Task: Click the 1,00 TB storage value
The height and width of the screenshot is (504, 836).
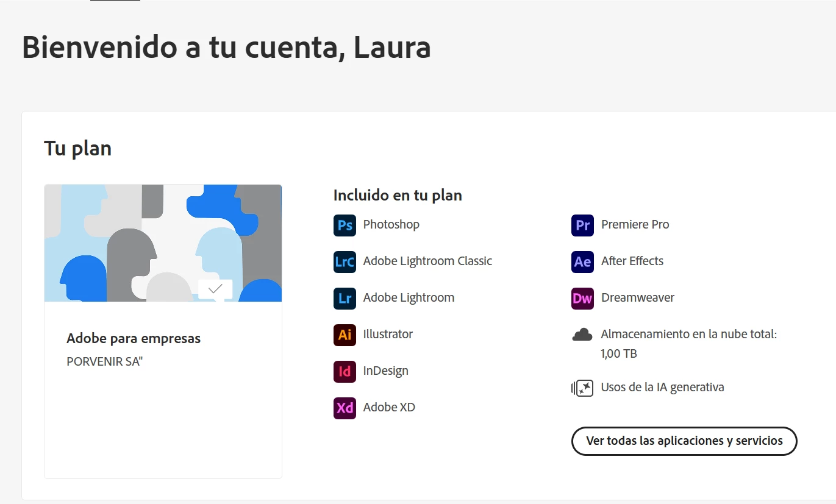Action: 619,353
